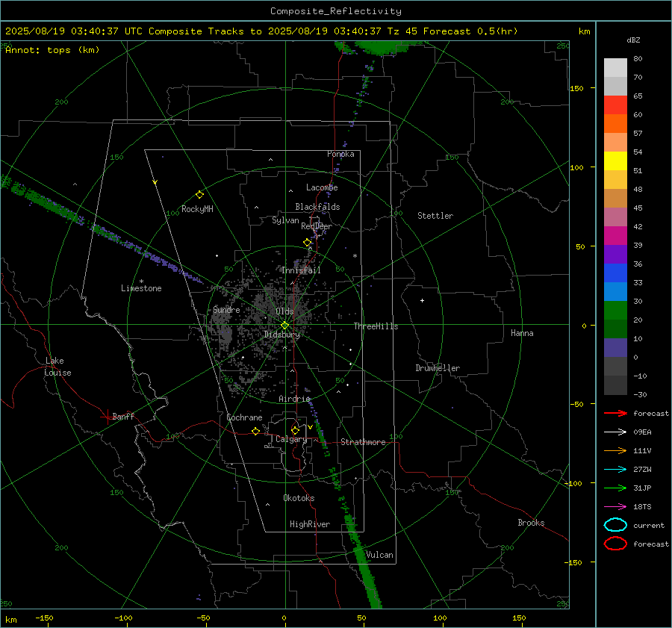Image resolution: width=672 pixels, height=628 pixels.
Task: Click the Stettler city label
Action: [435, 216]
